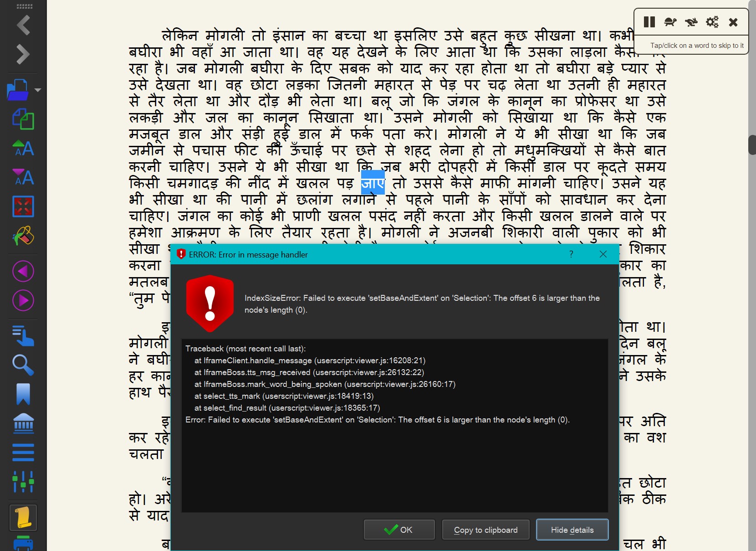
Task: Go forward using the right arrow
Action: (x=23, y=54)
